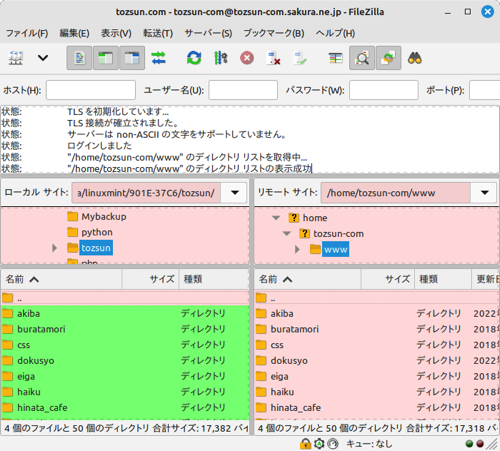Open 転送(T) menu
This screenshot has width=500, height=451.
click(x=158, y=33)
